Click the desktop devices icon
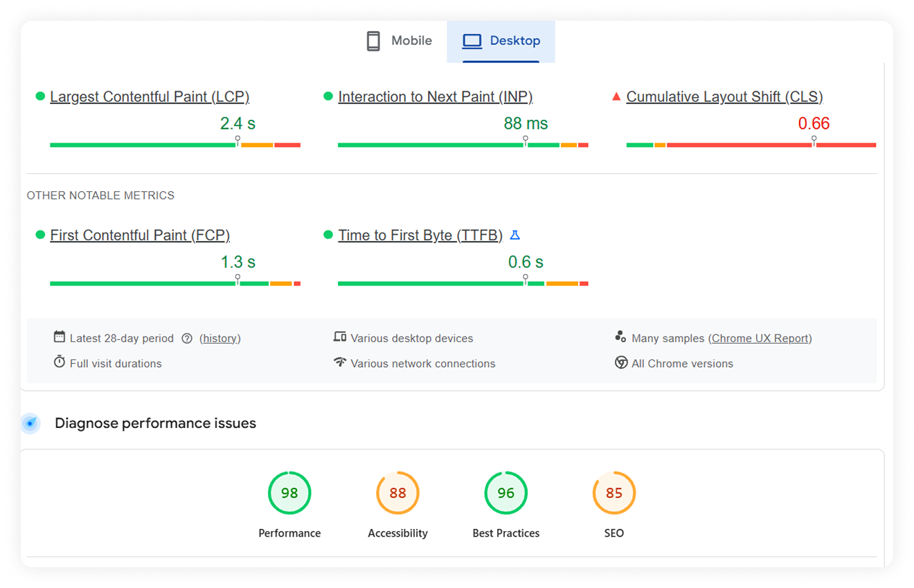The width and height of the screenshot is (914, 588). pyautogui.click(x=340, y=337)
